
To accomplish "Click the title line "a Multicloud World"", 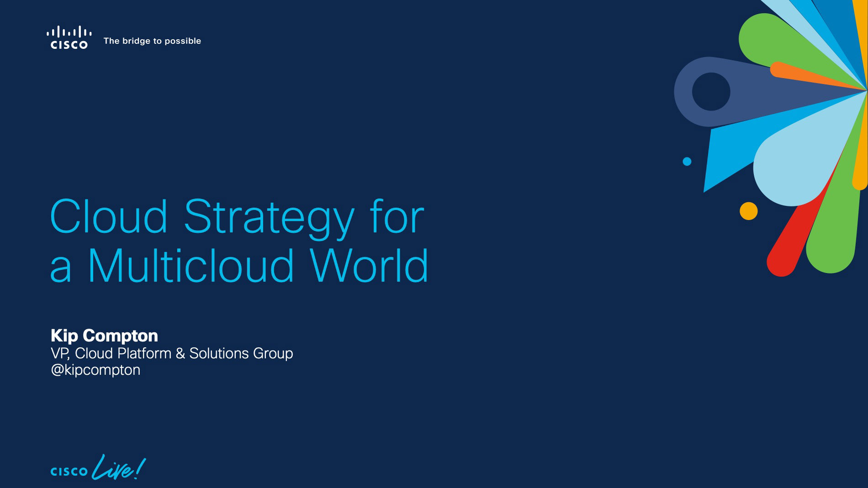I will tap(239, 265).
